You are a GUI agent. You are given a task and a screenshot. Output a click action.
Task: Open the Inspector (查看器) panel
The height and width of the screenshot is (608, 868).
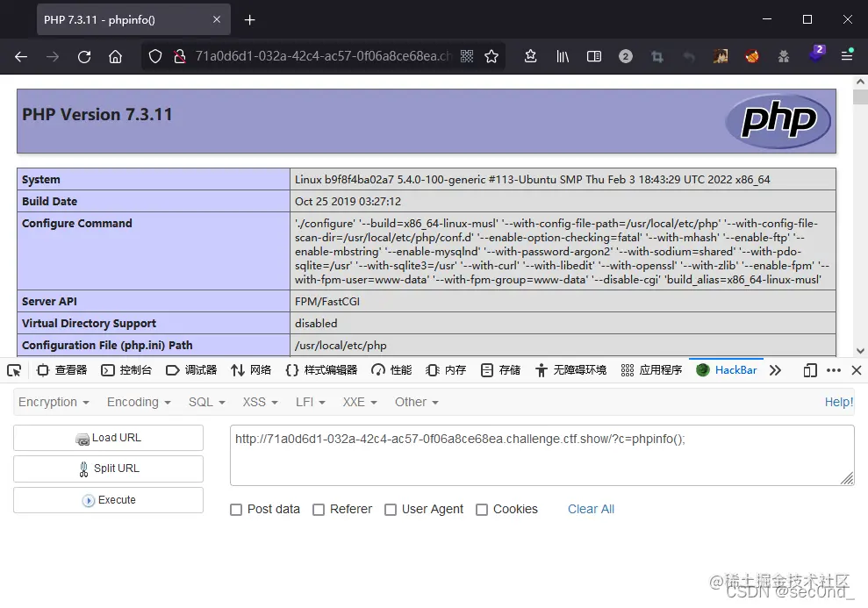pyautogui.click(x=61, y=370)
